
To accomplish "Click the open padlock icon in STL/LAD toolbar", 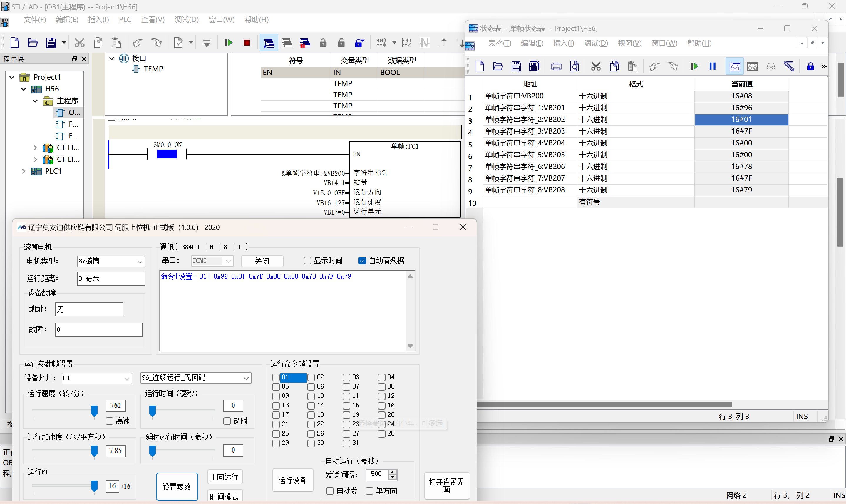I will (x=341, y=43).
